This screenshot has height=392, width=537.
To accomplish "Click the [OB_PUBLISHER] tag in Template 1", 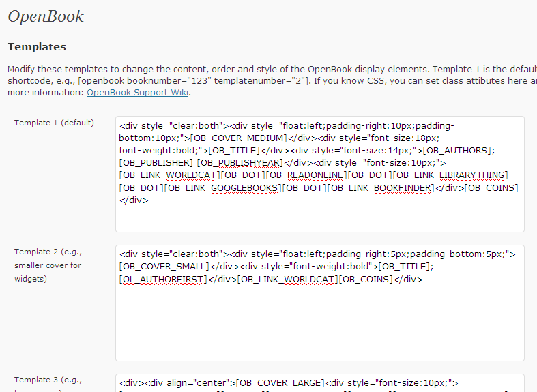I will [x=156, y=163].
